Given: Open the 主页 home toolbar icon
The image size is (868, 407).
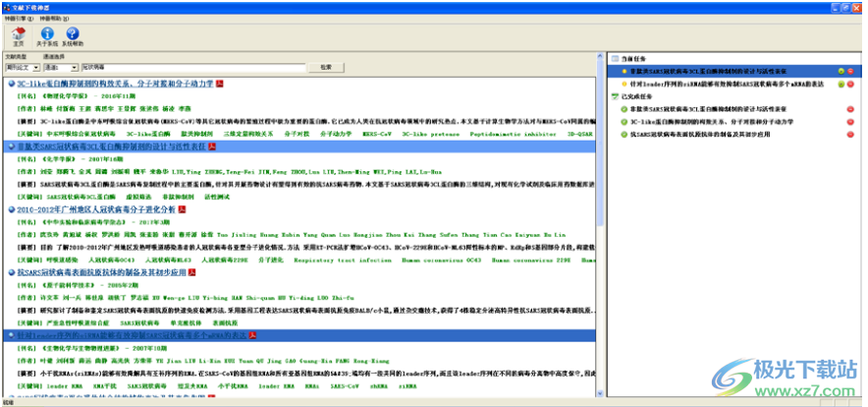Looking at the screenshot, I should (x=19, y=36).
